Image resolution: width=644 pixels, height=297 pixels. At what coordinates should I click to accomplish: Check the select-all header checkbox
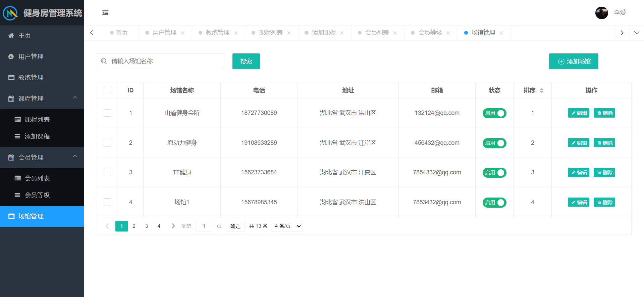[107, 90]
